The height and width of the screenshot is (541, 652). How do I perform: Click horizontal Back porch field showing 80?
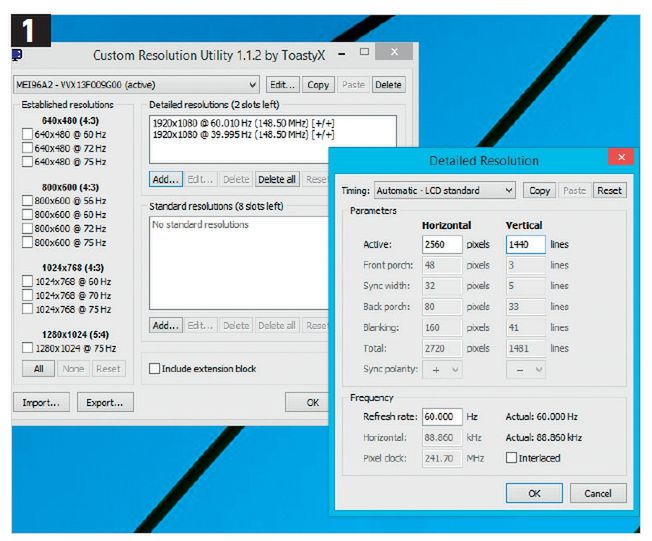click(442, 307)
